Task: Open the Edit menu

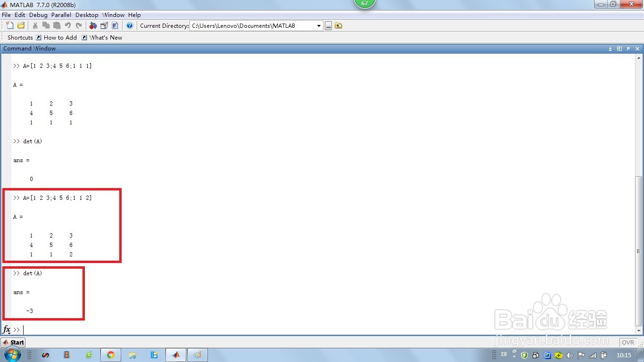Action: (x=20, y=15)
